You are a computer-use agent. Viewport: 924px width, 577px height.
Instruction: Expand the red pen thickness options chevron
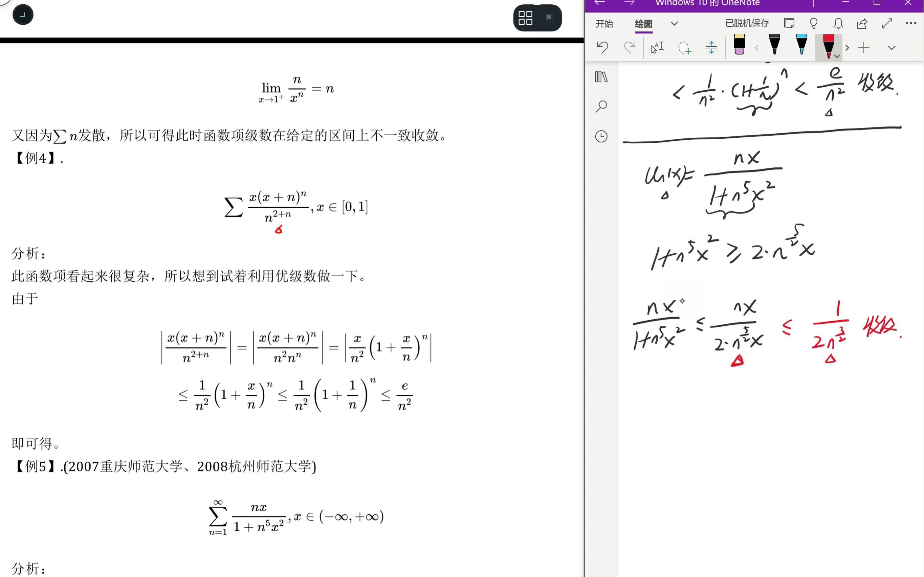(x=837, y=56)
